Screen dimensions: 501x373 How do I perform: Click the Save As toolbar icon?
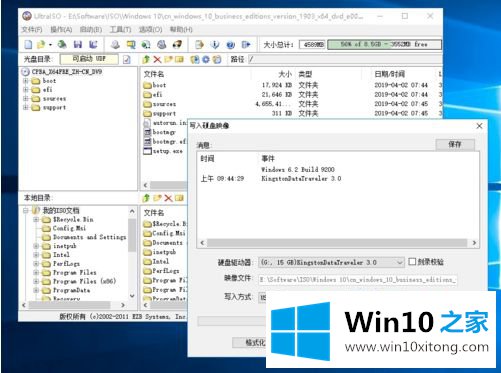93,44
